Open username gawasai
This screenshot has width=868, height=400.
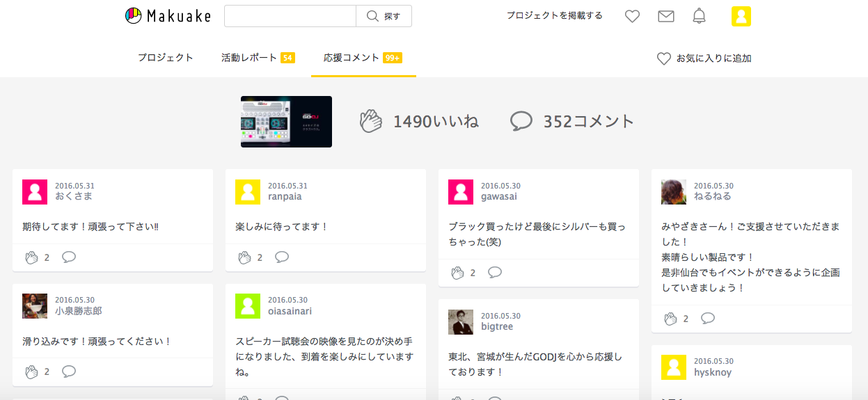499,197
